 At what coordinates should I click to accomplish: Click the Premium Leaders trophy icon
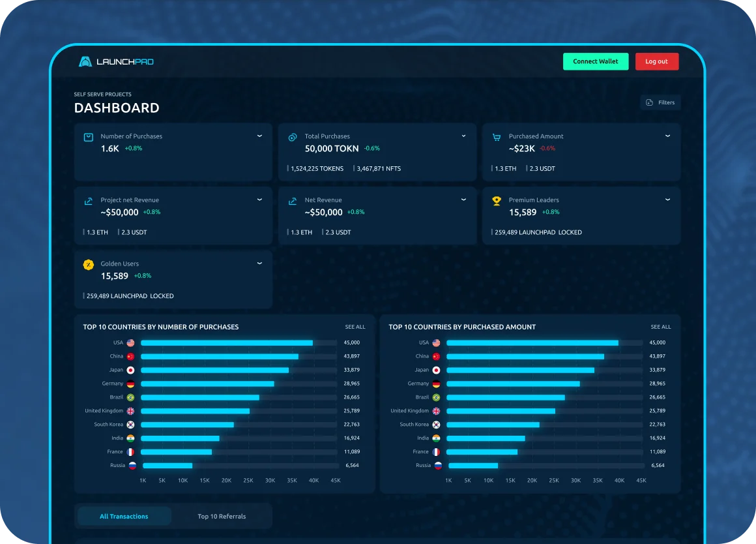coord(497,201)
